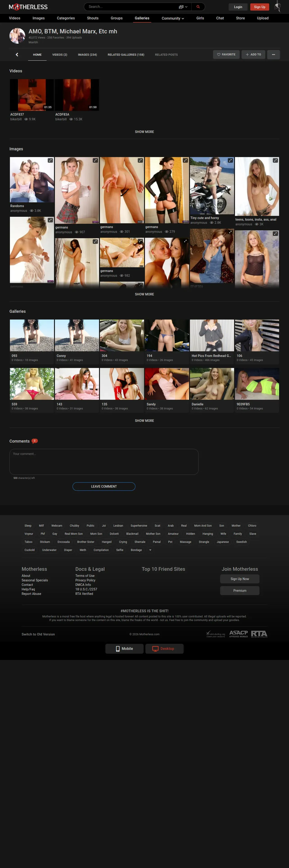
Task: Open the Related Galleries (158) tab
Action: coord(126,55)
